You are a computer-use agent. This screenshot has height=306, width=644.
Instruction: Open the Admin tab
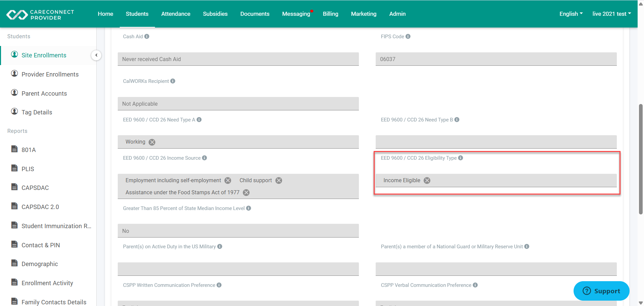397,14
